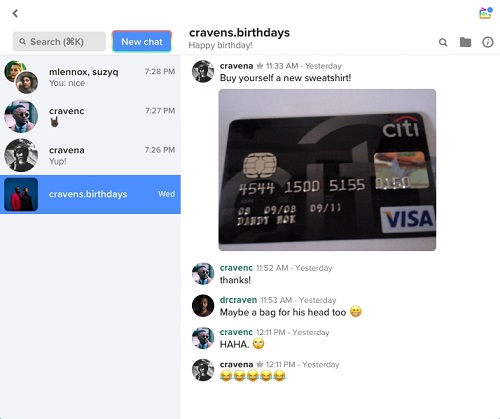Click cravena's avatar on sweatshirt message
Screen dimensions: 500x419
(203, 71)
